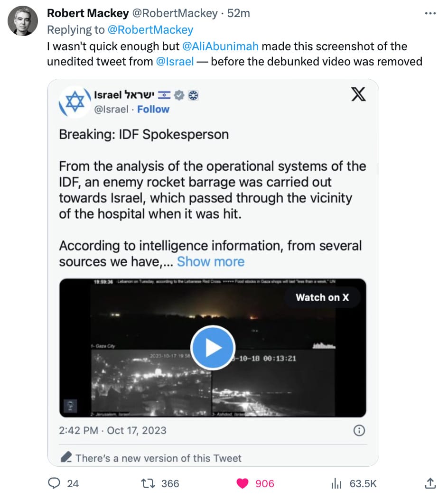Play the embedded video
The height and width of the screenshot is (499, 448).
(213, 348)
